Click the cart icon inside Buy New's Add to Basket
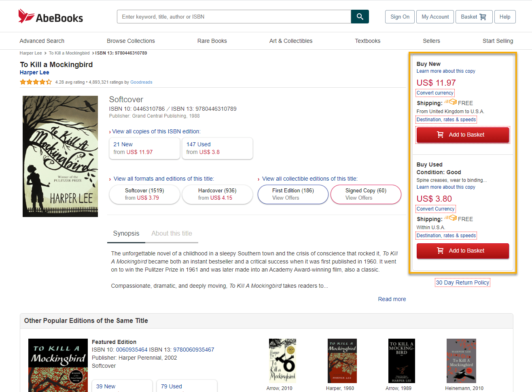 coord(440,135)
